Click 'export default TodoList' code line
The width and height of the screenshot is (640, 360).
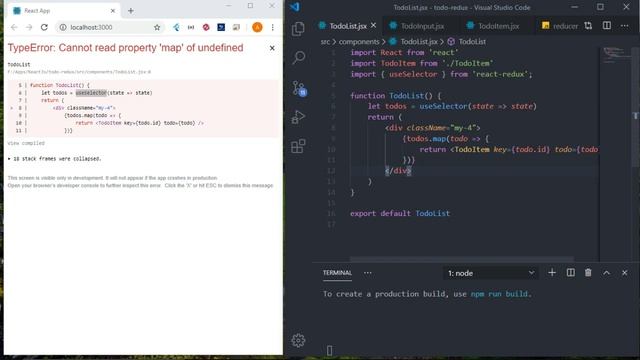400,213
